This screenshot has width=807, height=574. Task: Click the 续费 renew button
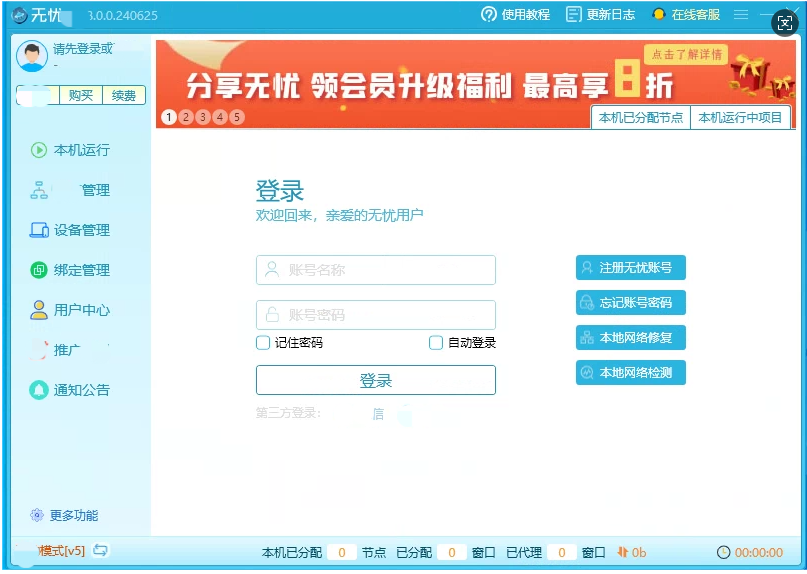pos(124,96)
